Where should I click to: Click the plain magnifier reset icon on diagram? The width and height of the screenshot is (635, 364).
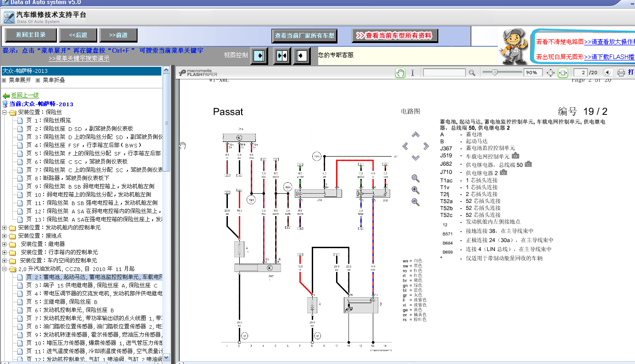415,179
